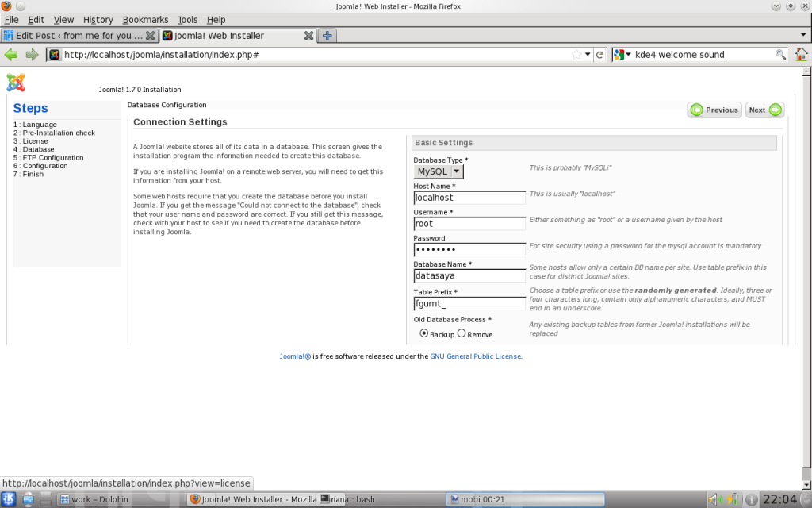Open the address bar history dropdown arrow

(588, 55)
